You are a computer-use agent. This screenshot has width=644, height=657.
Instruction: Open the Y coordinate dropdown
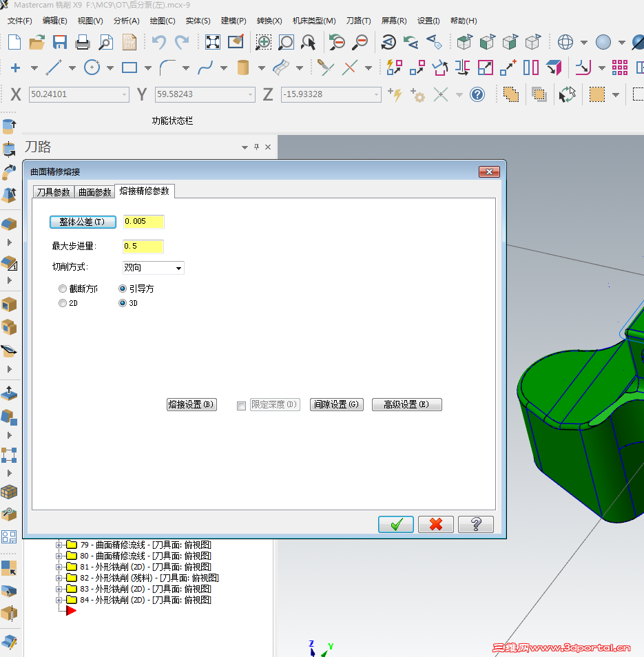(x=251, y=95)
